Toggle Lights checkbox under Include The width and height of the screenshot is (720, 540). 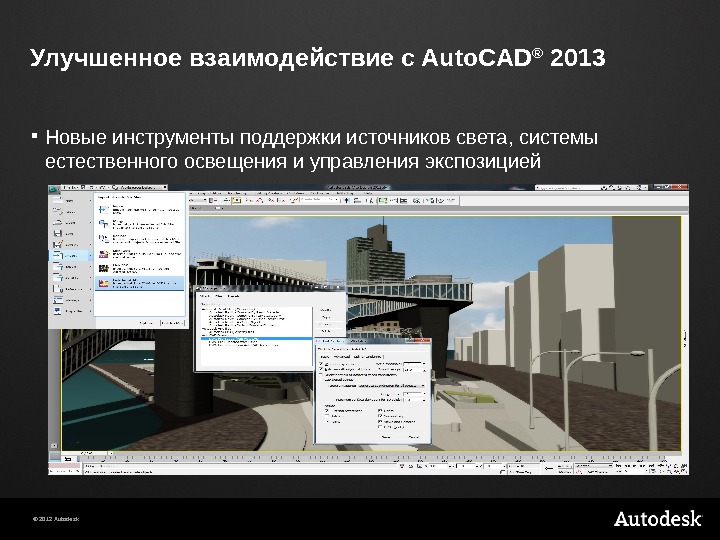pyautogui.click(x=380, y=411)
